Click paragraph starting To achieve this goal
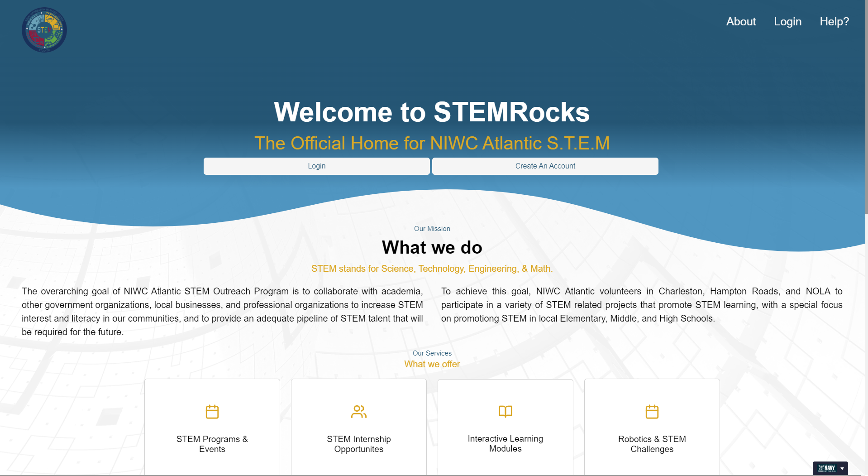Viewport: 868px width, 476px height. point(642,305)
